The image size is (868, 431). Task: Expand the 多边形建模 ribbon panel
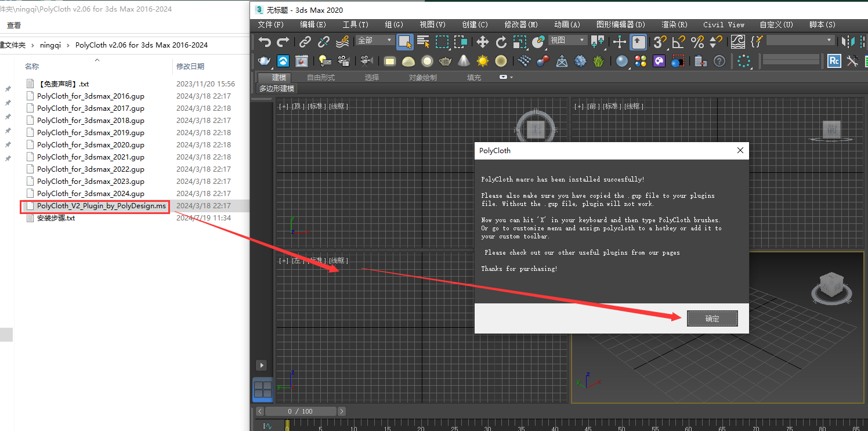(276, 88)
